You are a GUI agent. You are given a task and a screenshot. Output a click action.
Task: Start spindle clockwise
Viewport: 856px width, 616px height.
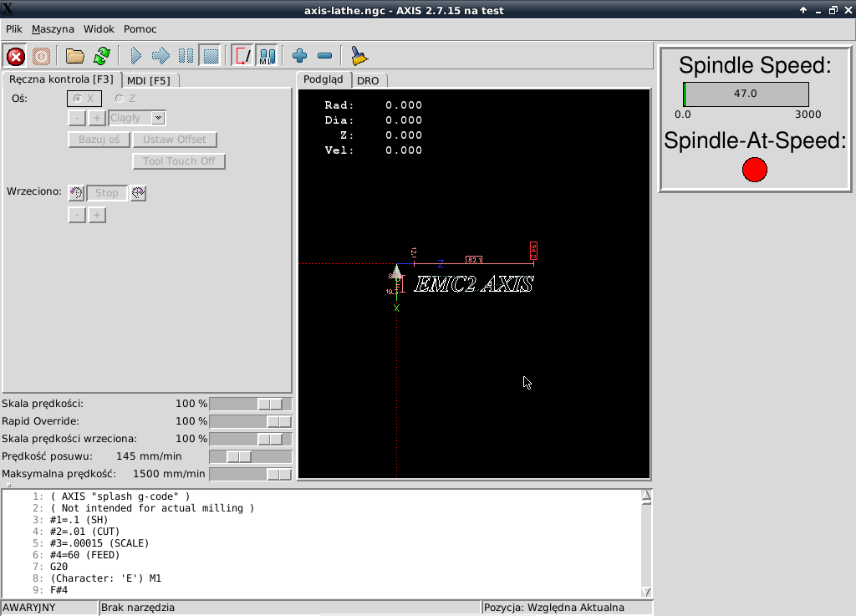138,192
